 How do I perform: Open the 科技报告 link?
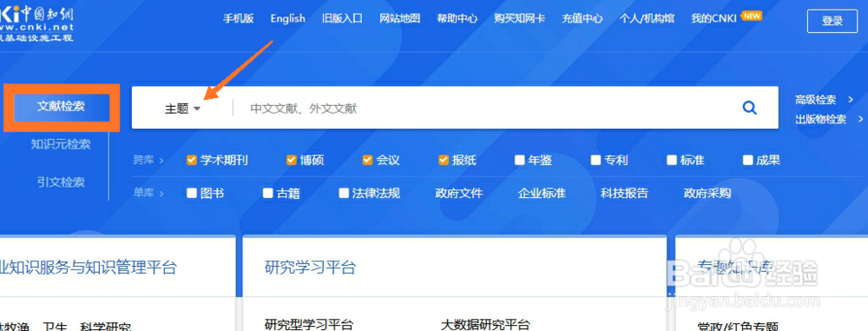click(624, 193)
